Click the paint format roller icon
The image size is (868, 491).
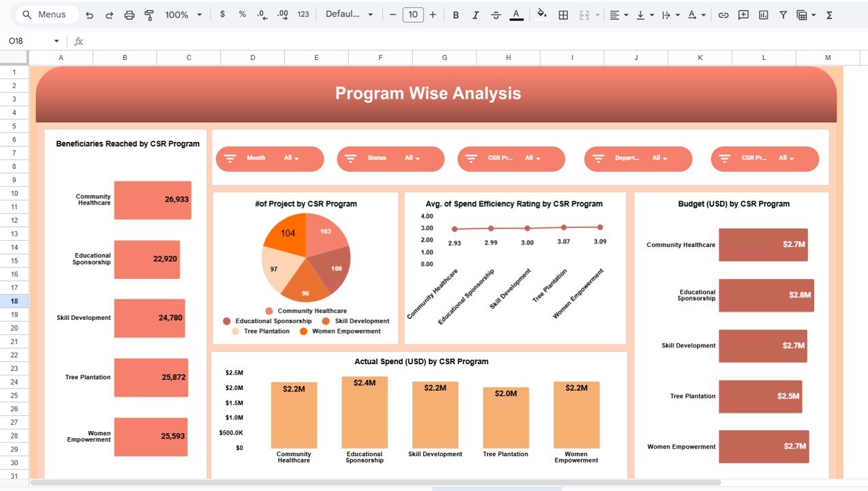[x=149, y=14]
